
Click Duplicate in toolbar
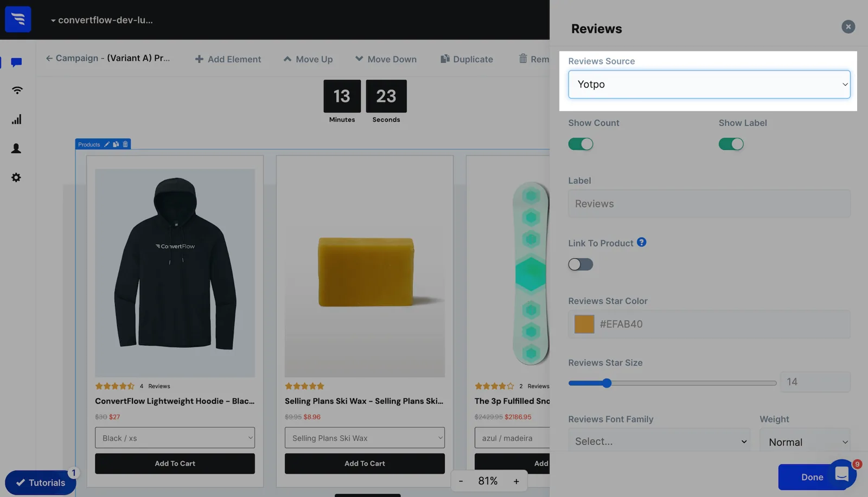[467, 59]
